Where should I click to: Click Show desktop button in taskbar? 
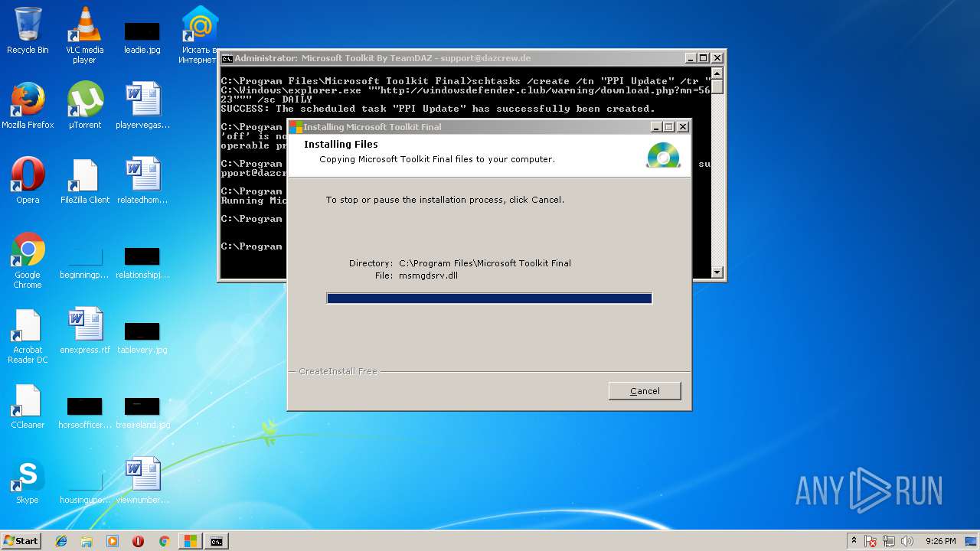coord(972,541)
